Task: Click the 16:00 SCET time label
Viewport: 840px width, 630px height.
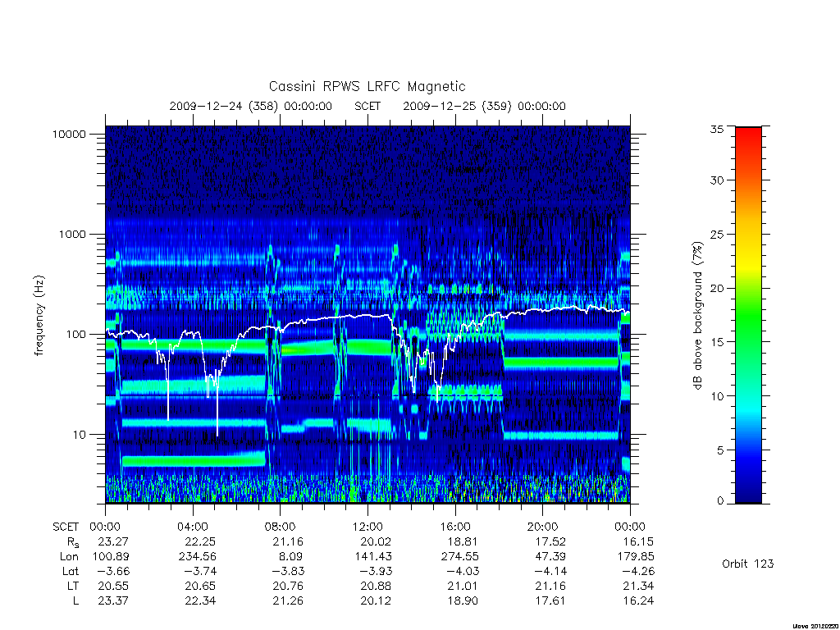Action: click(455, 527)
